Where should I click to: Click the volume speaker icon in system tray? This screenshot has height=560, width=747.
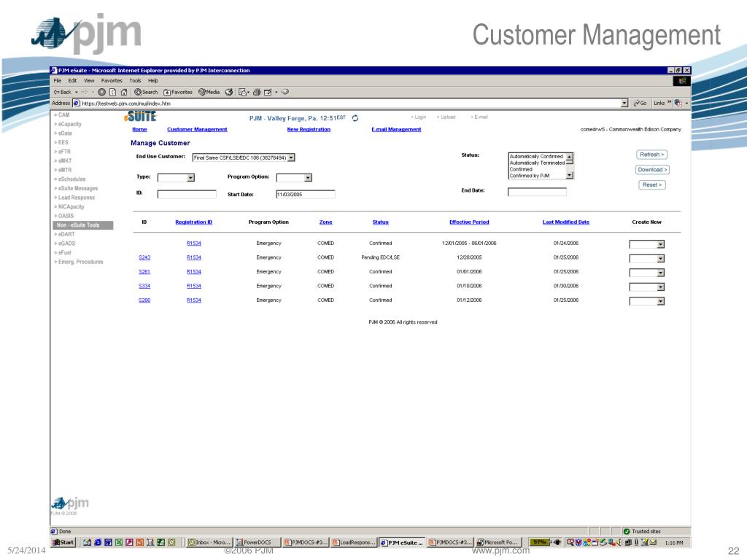[619, 542]
